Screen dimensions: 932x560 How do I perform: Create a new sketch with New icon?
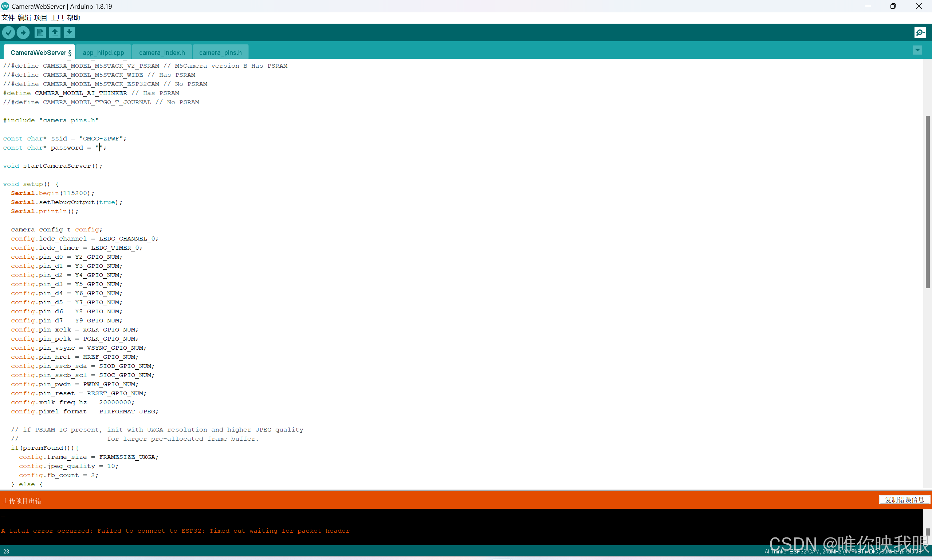[x=40, y=33]
